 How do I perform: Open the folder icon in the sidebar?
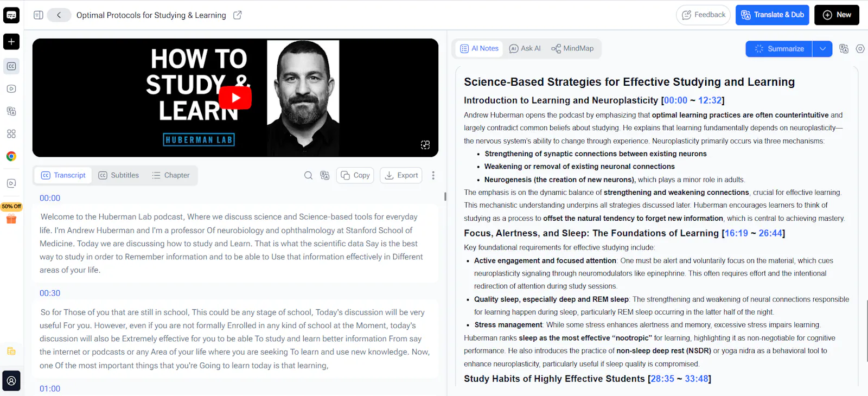point(11,351)
